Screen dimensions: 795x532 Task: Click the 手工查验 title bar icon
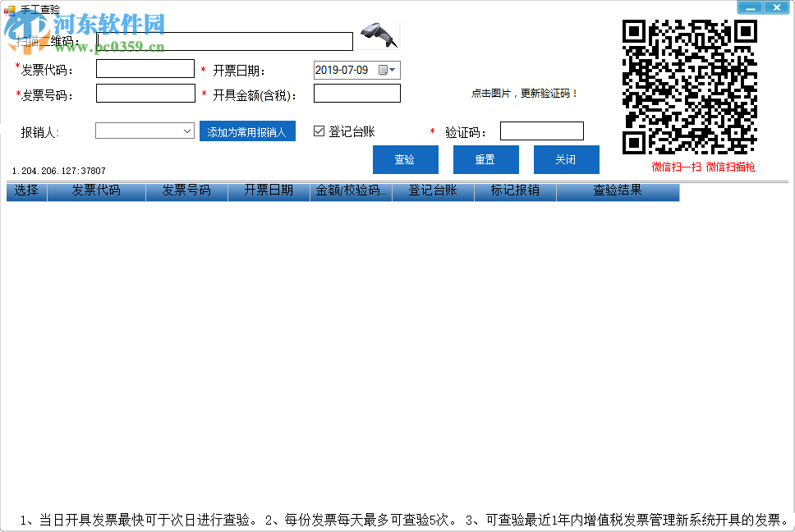pos(8,7)
